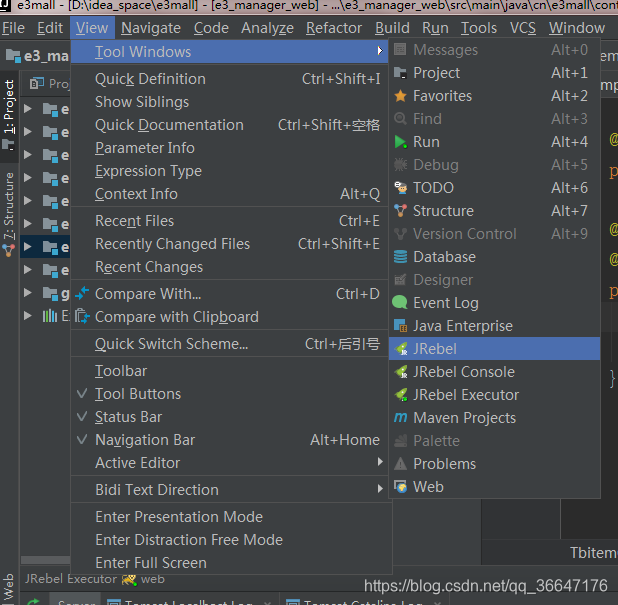Open the VCS menu
Viewport: 618px width, 605px height.
[x=523, y=28]
